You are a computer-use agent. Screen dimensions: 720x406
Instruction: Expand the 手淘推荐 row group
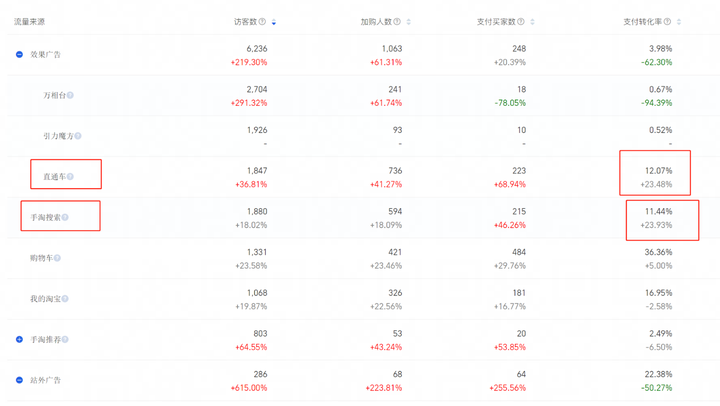click(19, 340)
